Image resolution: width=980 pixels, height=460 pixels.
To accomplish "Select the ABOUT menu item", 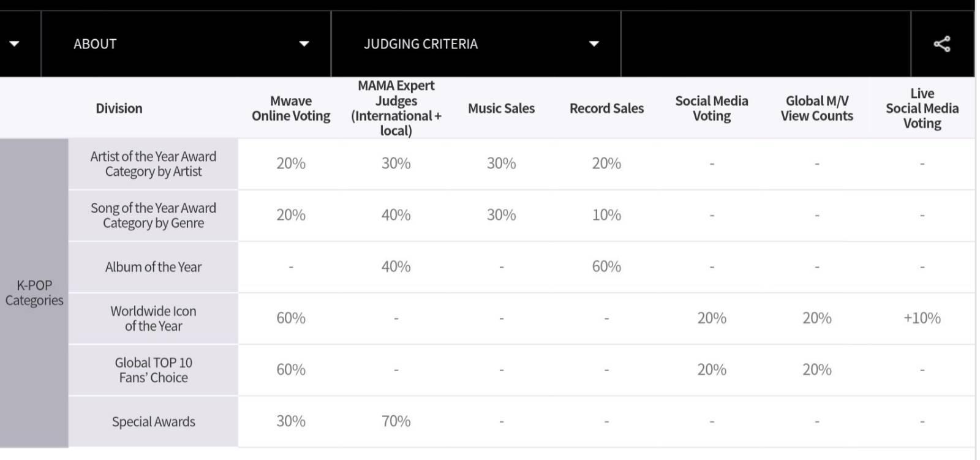I will (95, 44).
